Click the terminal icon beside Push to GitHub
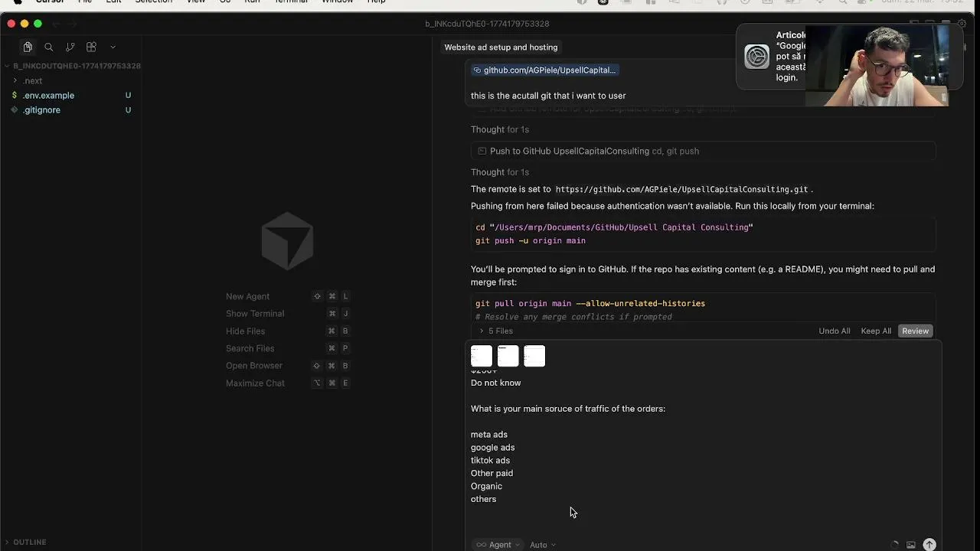Viewport: 980px width, 551px height. (x=482, y=151)
